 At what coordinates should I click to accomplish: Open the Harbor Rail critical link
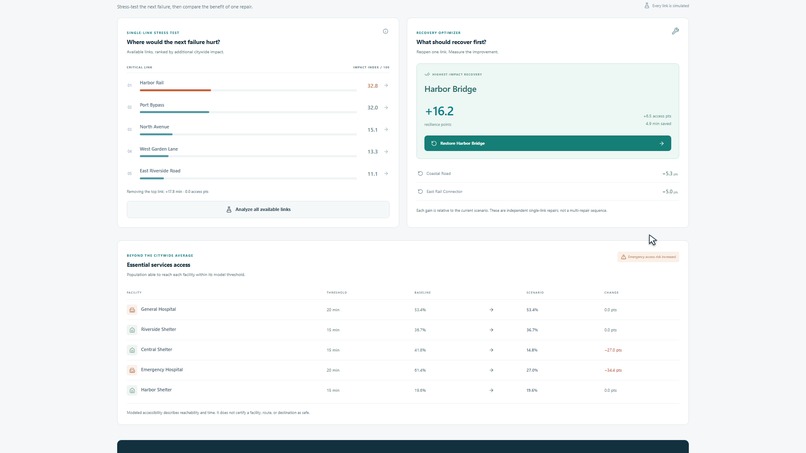coord(258,85)
